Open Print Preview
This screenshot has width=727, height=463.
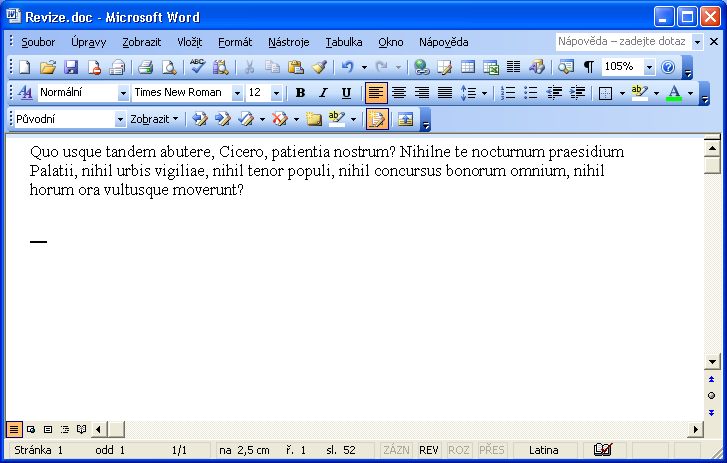(x=169, y=68)
